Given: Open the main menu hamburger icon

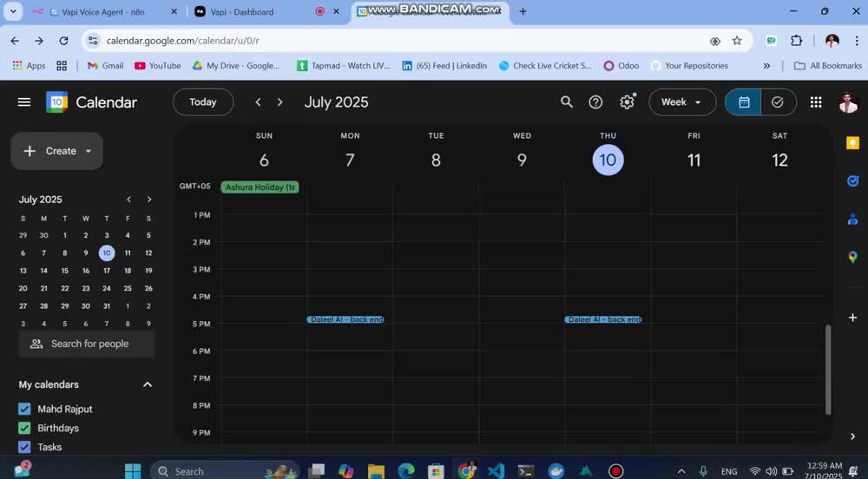Looking at the screenshot, I should (x=23, y=102).
